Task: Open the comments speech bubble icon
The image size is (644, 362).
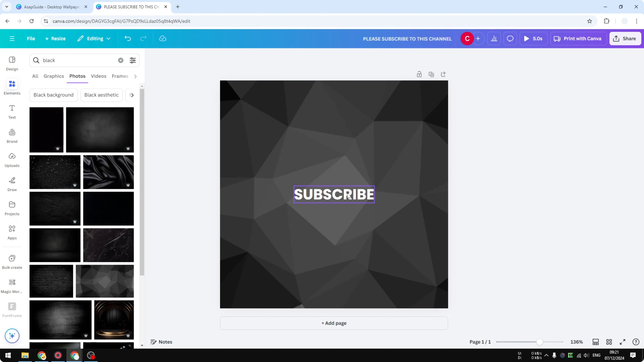Action: (x=510, y=38)
